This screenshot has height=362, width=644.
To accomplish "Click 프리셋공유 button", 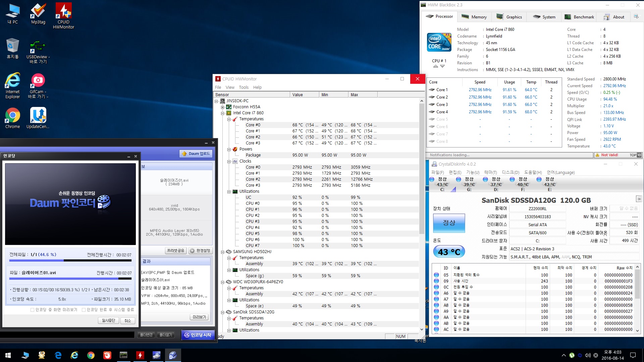I will coord(175,250).
